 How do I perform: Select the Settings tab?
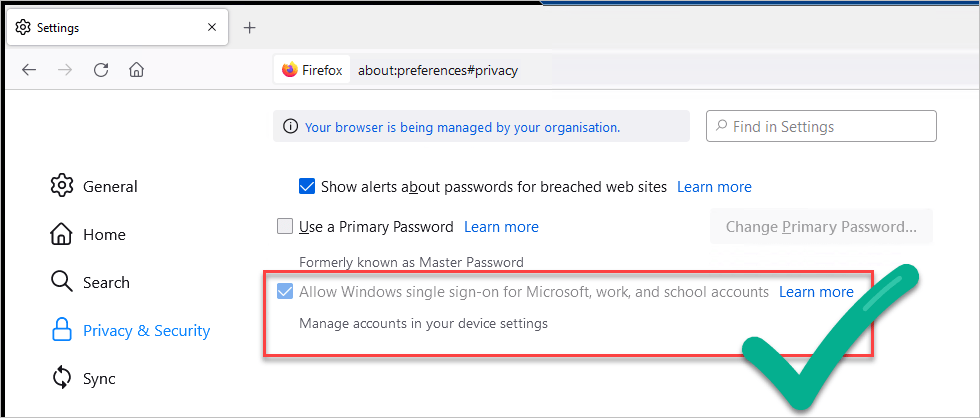coord(110,28)
